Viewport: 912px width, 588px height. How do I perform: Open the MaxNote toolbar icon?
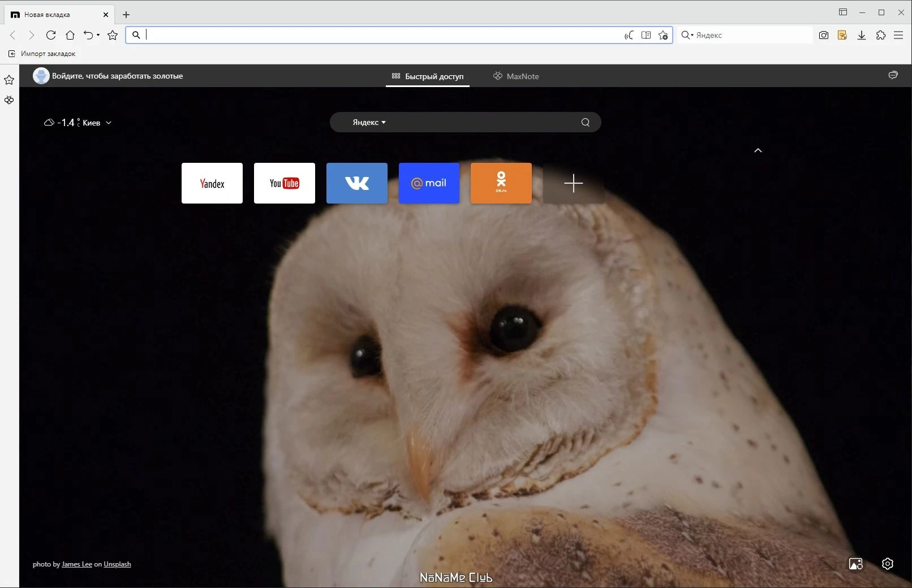click(842, 35)
